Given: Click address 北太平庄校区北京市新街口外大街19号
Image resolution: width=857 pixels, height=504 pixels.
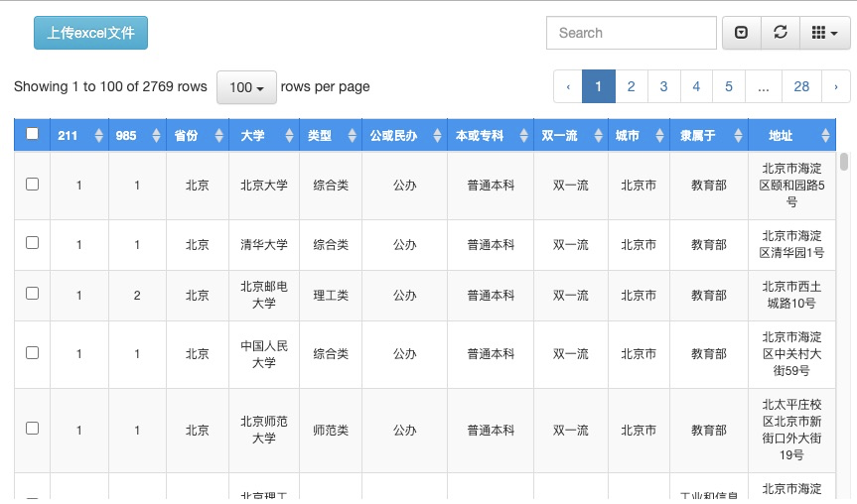Looking at the screenshot, I should click(x=792, y=430).
